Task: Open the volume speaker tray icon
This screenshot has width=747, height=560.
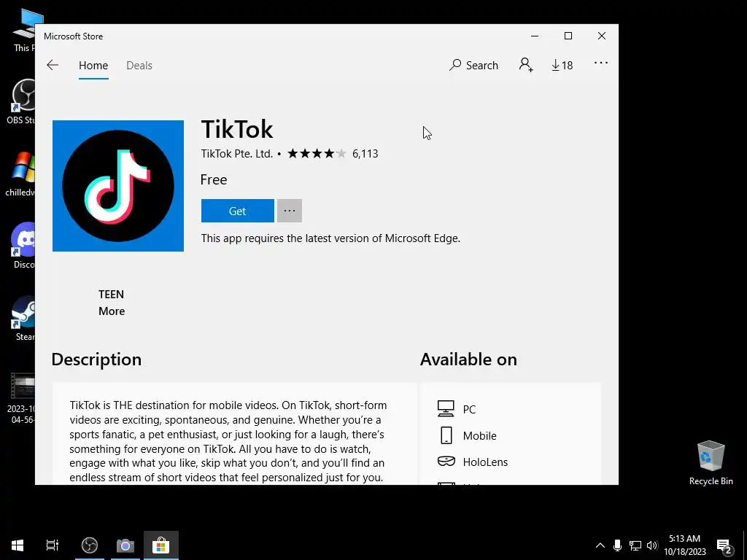Action: click(652, 545)
